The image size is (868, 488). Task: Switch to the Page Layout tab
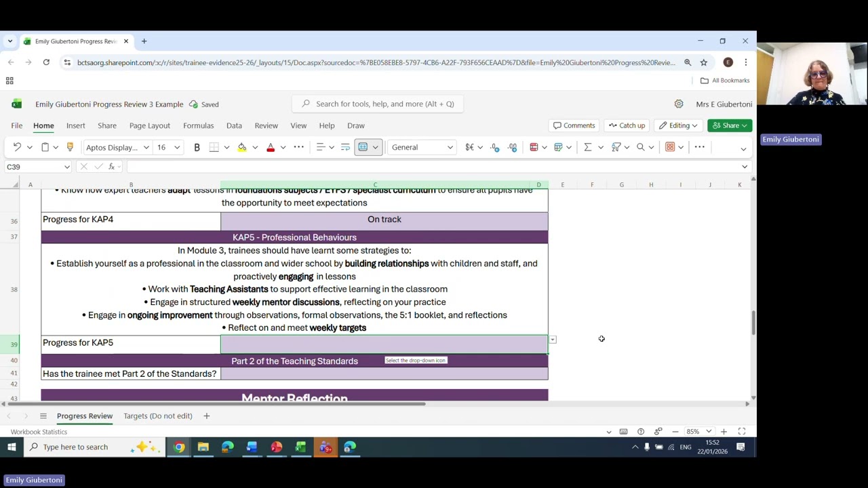tap(149, 125)
